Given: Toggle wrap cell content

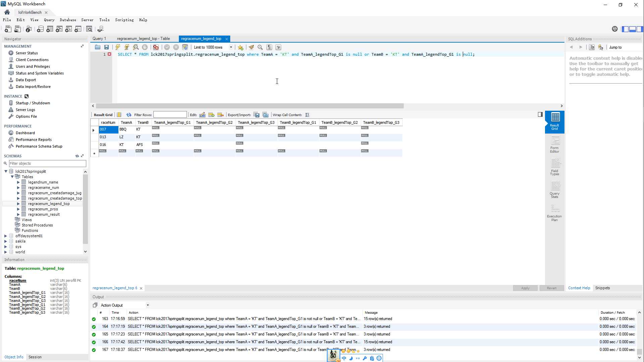Looking at the screenshot, I should pyautogui.click(x=307, y=115).
